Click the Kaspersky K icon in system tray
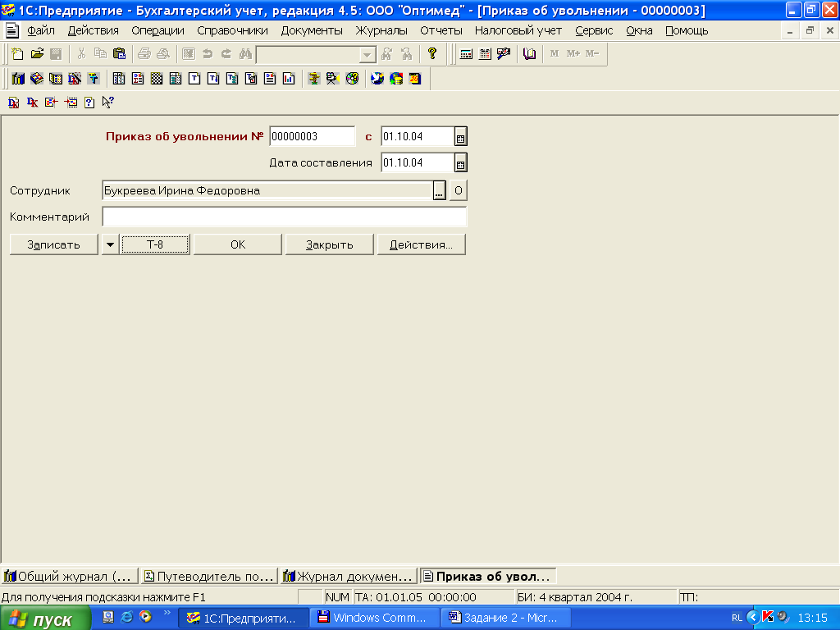The height and width of the screenshot is (630, 840). [768, 617]
